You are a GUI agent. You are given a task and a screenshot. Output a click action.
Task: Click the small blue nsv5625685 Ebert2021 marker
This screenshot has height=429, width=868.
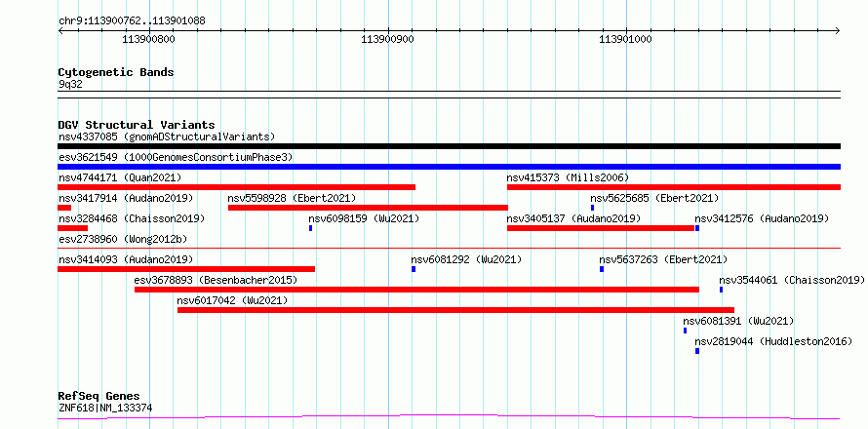click(592, 208)
